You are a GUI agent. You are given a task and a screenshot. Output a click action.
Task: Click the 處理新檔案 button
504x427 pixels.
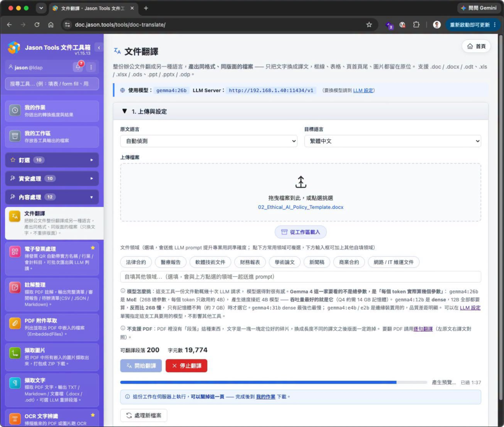pos(143,415)
